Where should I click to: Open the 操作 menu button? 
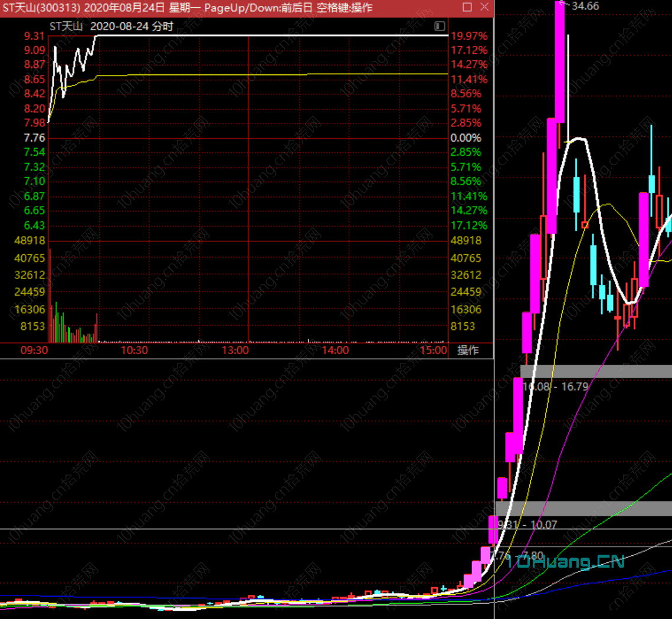click(x=468, y=351)
